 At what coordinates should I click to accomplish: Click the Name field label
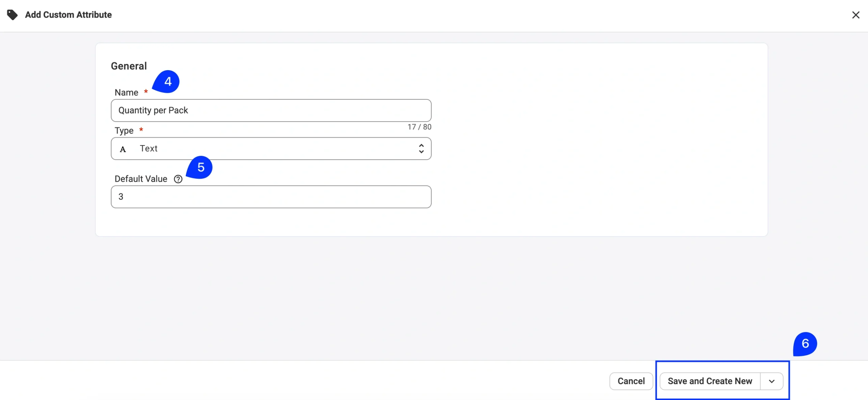point(126,93)
